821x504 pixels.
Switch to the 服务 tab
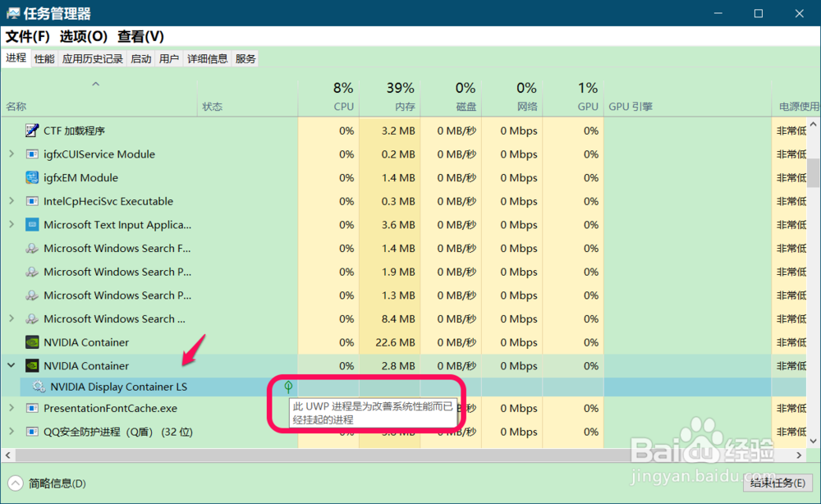tap(245, 58)
